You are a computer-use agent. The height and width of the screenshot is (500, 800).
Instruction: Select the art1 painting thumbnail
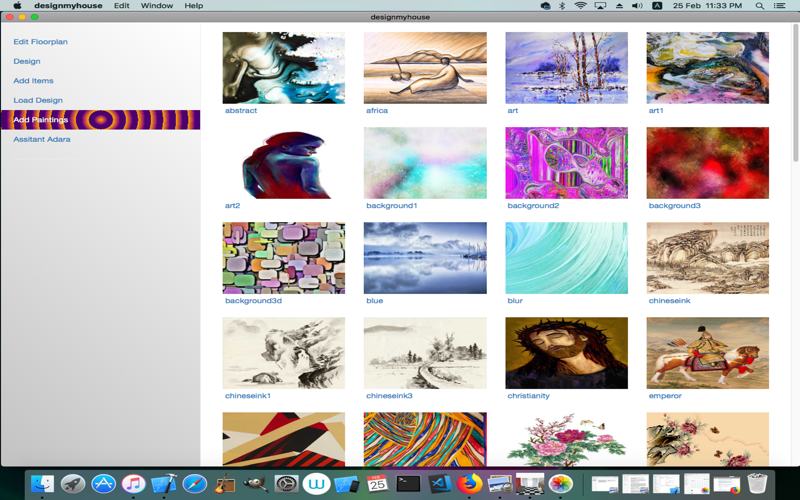pyautogui.click(x=708, y=68)
